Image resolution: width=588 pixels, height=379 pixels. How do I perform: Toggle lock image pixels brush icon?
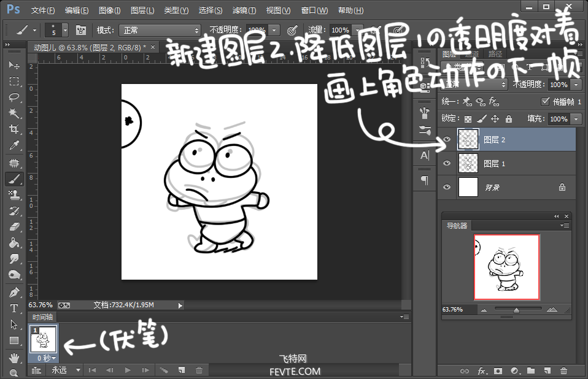pos(481,119)
